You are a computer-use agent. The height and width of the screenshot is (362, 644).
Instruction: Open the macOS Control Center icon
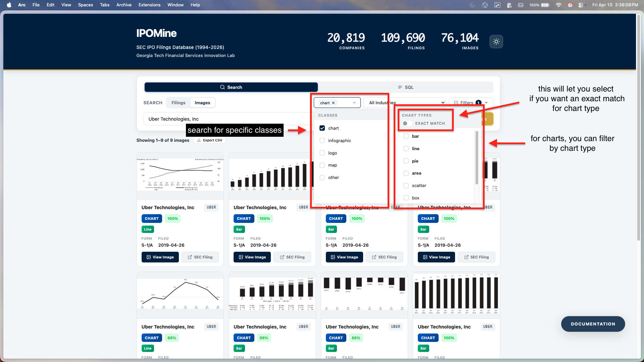coord(581,5)
